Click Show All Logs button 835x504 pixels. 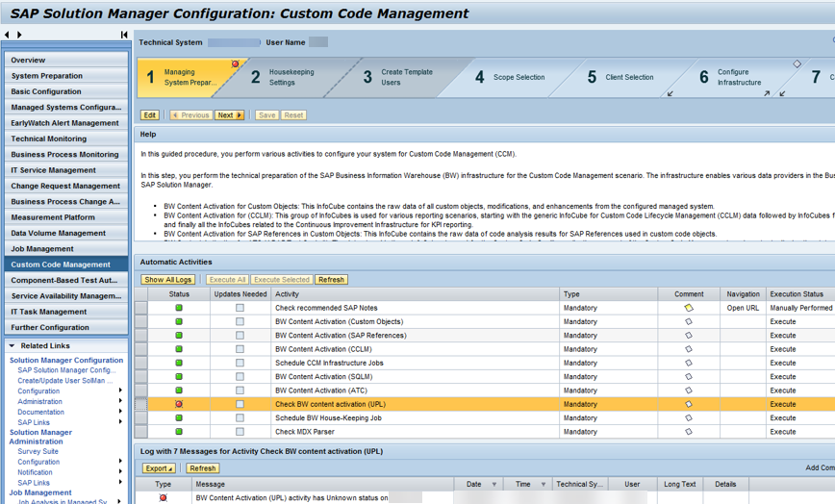pos(167,279)
